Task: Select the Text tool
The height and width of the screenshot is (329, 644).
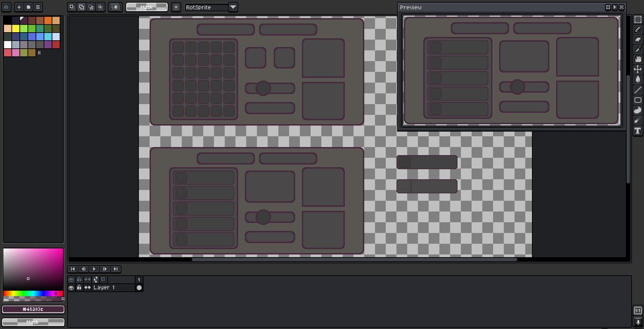Action: pos(638,130)
